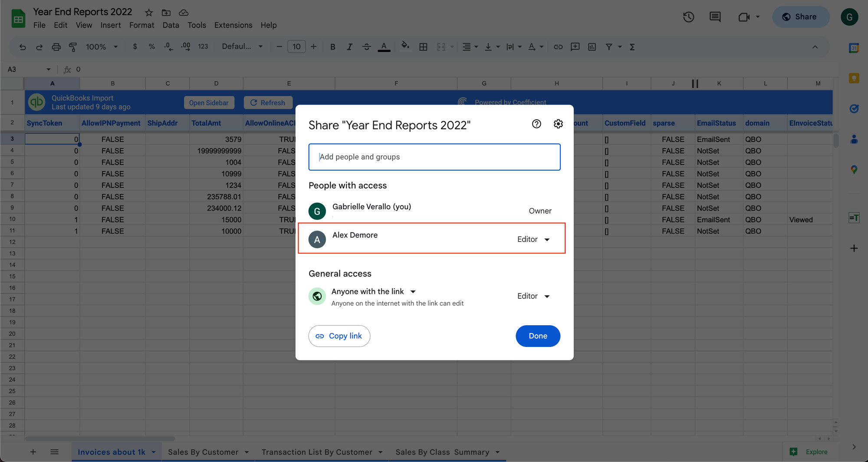
Task: Open Google Maps side panel icon
Action: 854,170
